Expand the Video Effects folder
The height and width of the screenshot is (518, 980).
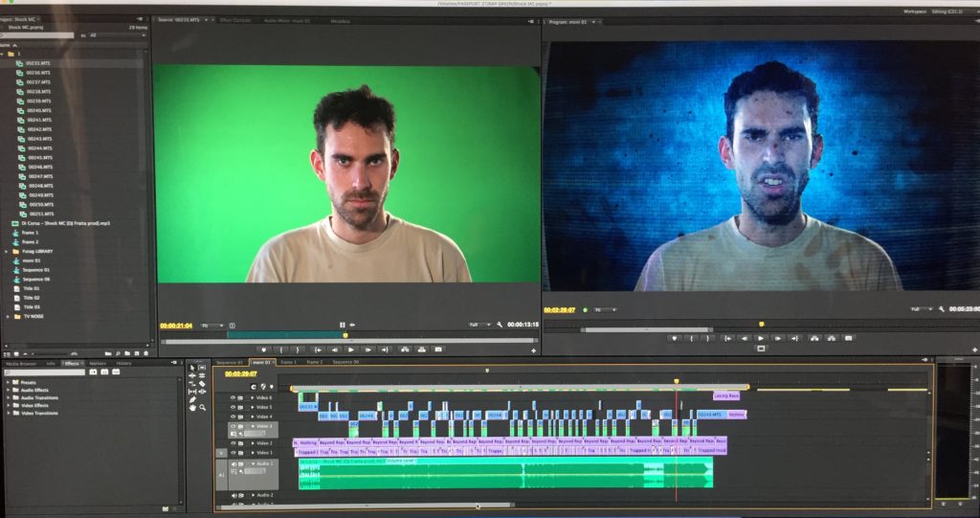click(8, 405)
